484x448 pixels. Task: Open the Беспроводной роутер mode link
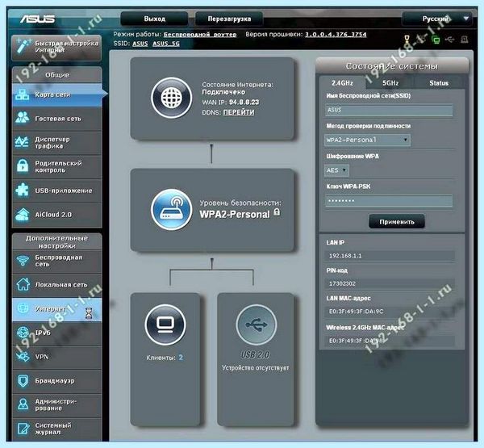(200, 34)
